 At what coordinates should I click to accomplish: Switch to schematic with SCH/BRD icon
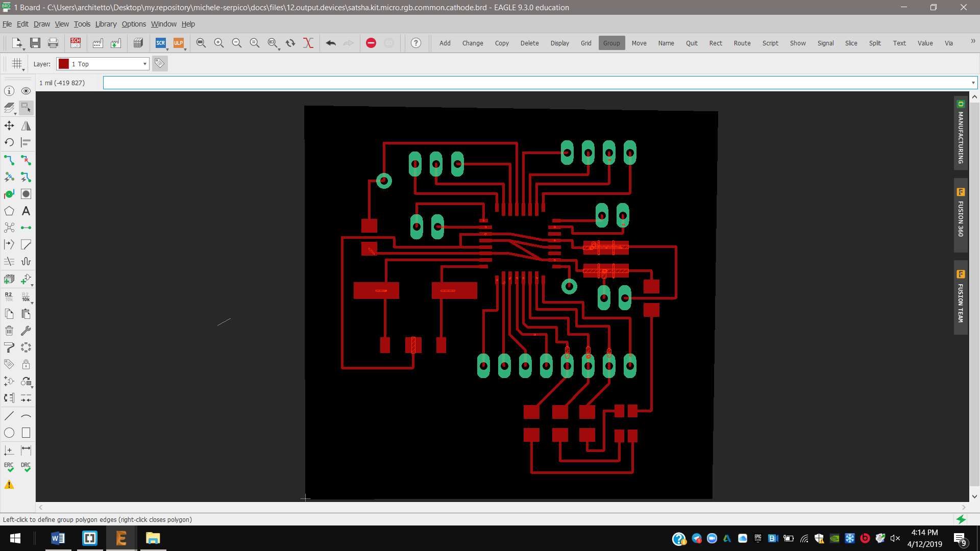[x=76, y=43]
